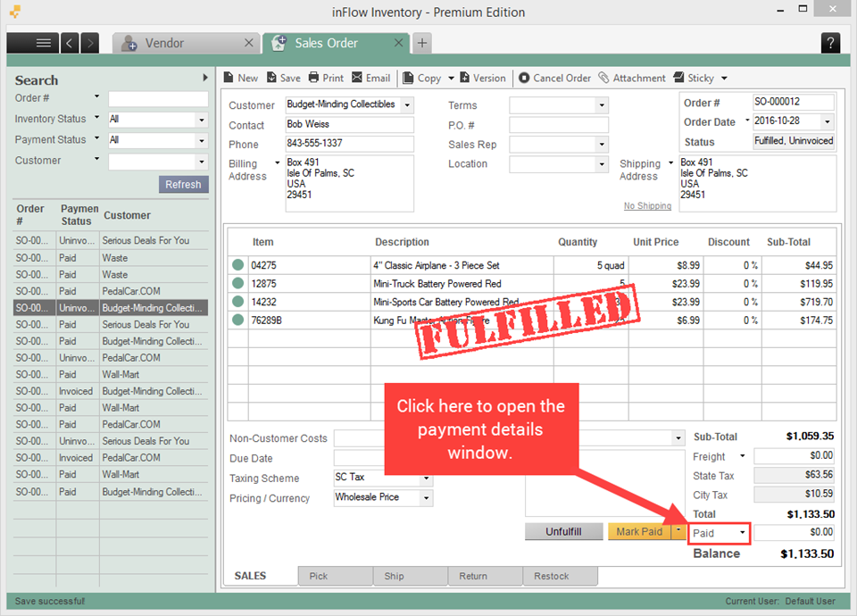
Task: Add a new tab with plus button
Action: [422, 43]
